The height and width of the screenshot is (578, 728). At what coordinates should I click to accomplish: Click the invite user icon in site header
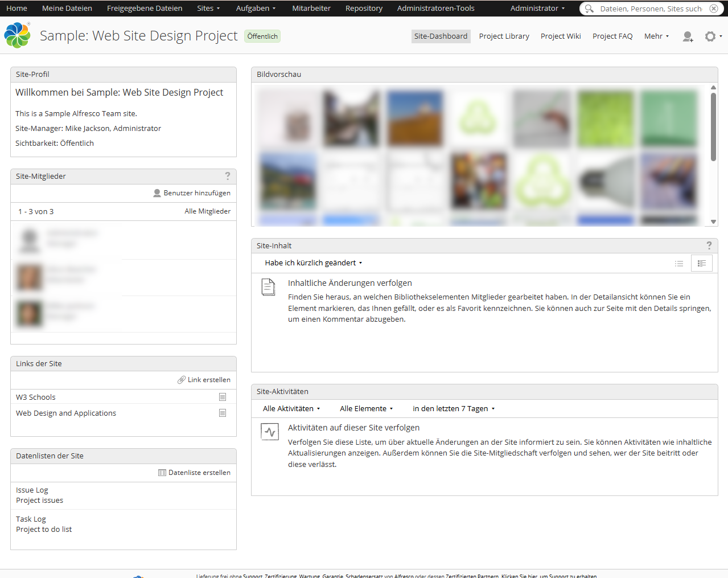tap(688, 36)
